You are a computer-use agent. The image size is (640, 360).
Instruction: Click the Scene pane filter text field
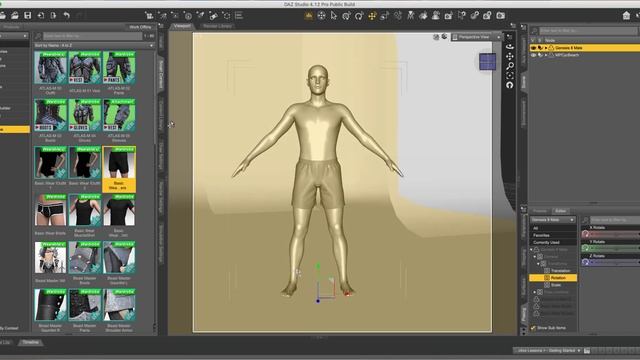click(588, 31)
